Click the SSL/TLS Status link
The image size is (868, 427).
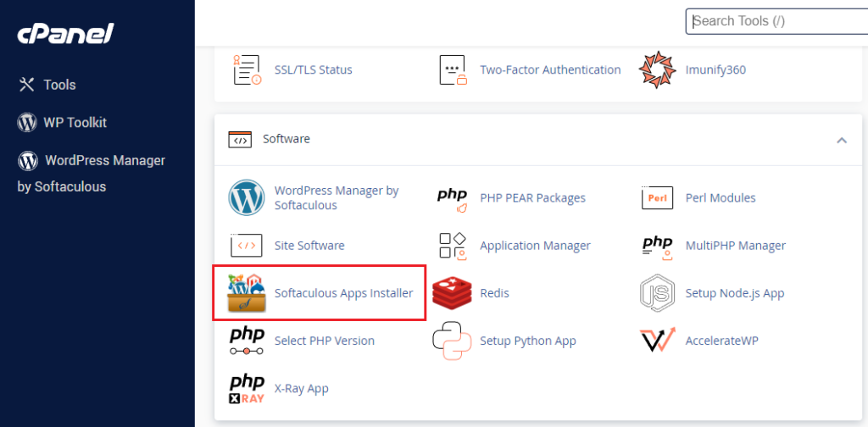coord(313,69)
